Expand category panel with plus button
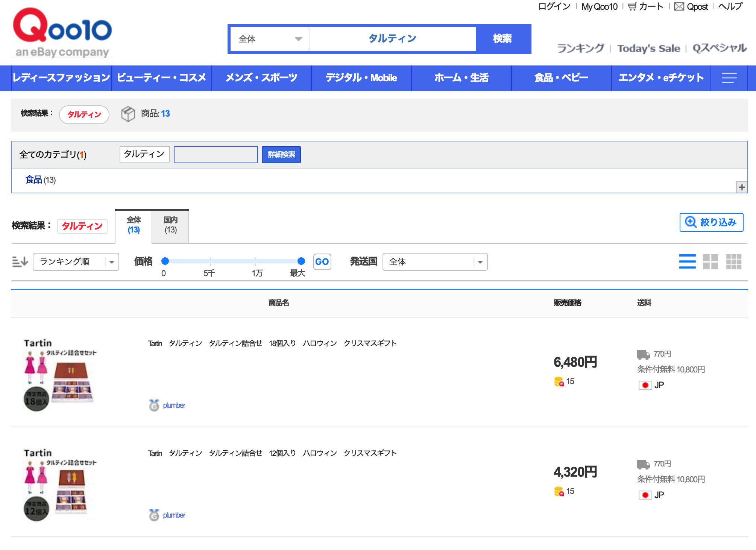The height and width of the screenshot is (550, 756). tap(742, 187)
